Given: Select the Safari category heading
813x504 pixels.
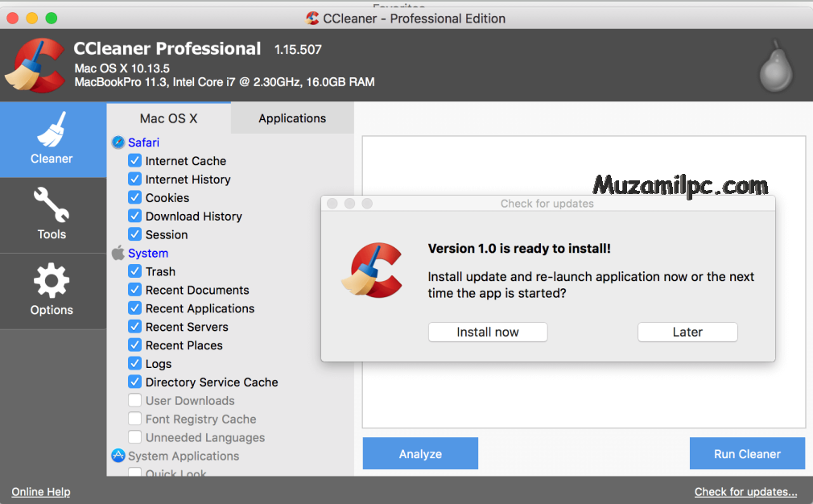Looking at the screenshot, I should coord(143,142).
